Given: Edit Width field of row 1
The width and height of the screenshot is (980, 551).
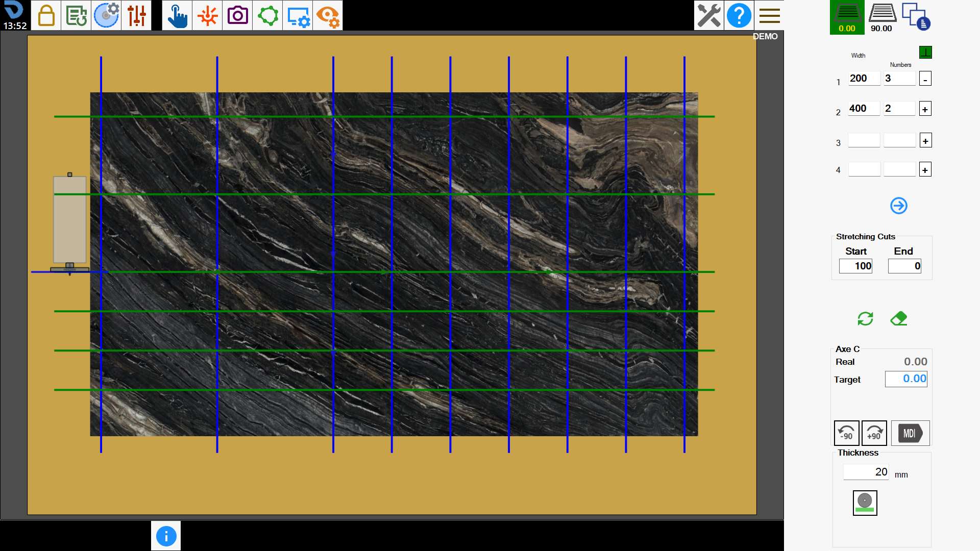Looking at the screenshot, I should pos(864,78).
